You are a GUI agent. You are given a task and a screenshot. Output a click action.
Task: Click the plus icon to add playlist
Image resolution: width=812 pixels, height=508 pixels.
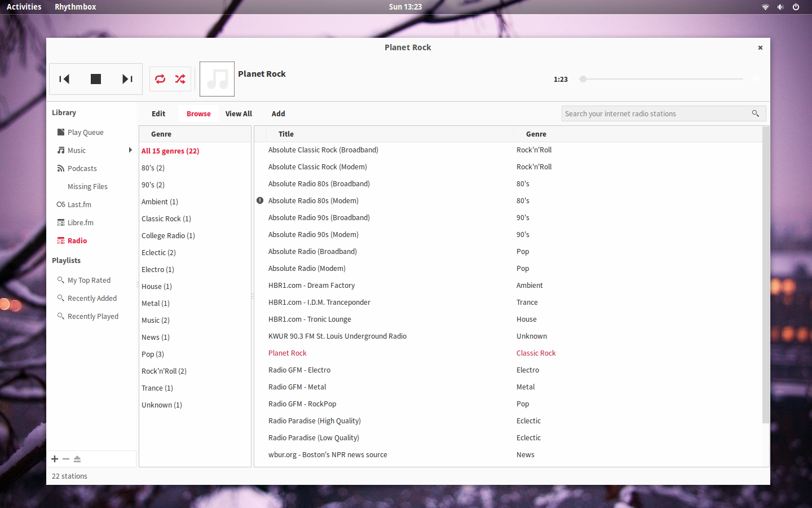coord(55,459)
